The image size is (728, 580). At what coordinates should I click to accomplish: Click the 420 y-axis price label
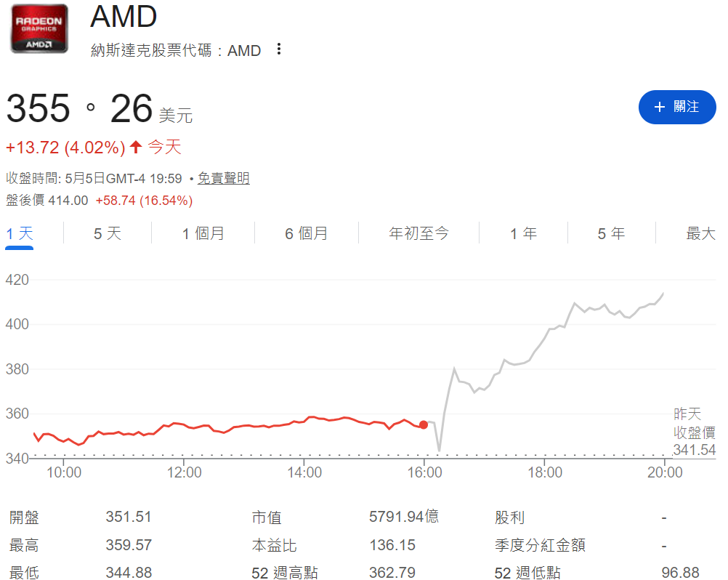point(17,280)
